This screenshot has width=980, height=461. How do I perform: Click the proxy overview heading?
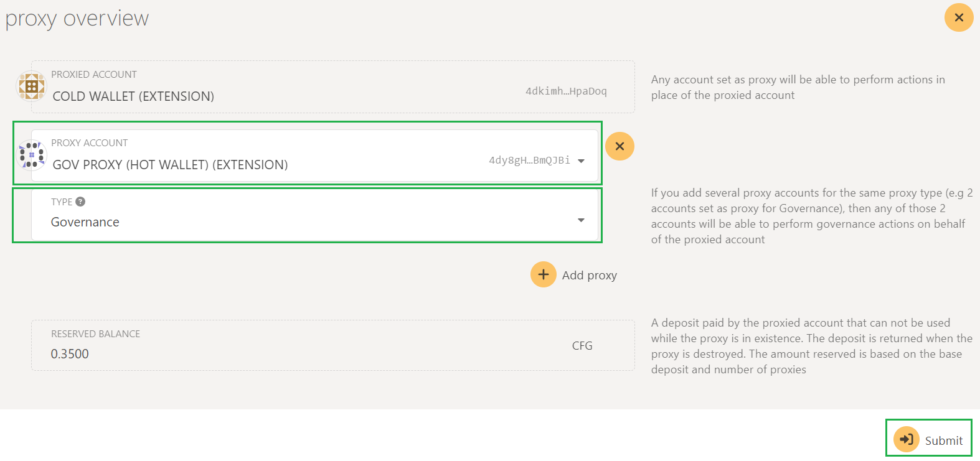pyautogui.click(x=77, y=19)
